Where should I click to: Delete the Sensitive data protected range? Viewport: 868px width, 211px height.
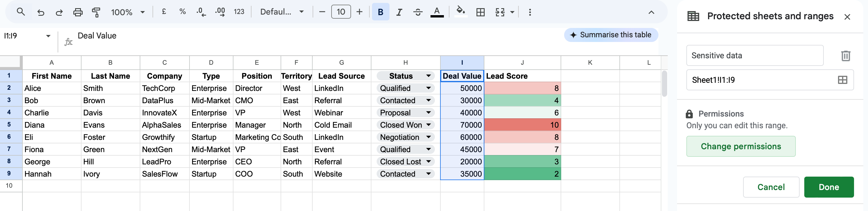[x=845, y=56]
